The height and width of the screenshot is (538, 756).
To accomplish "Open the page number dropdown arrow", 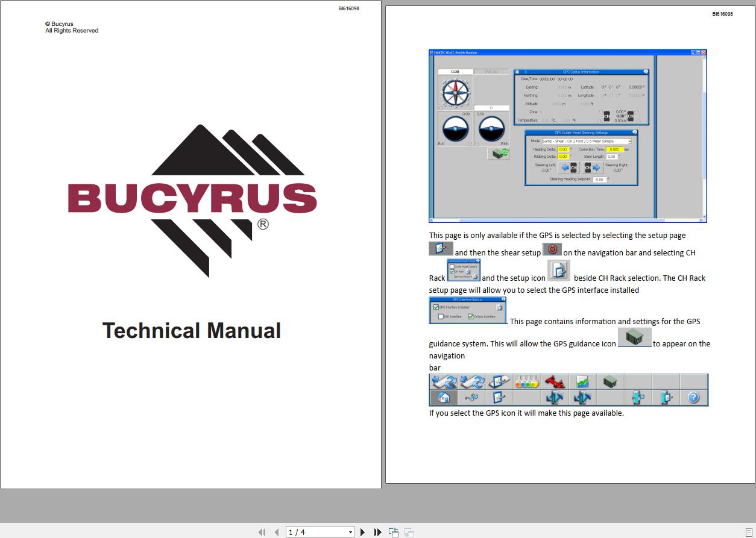I will (350, 532).
